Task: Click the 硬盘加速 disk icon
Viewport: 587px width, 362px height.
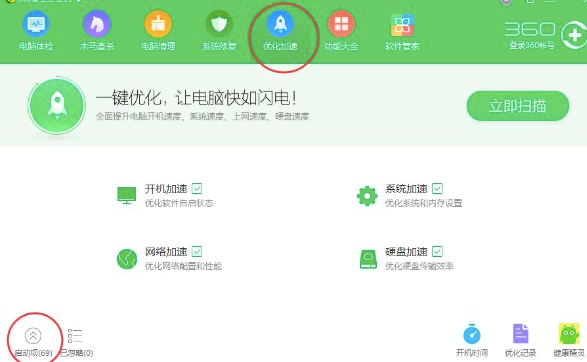Action: click(368, 259)
